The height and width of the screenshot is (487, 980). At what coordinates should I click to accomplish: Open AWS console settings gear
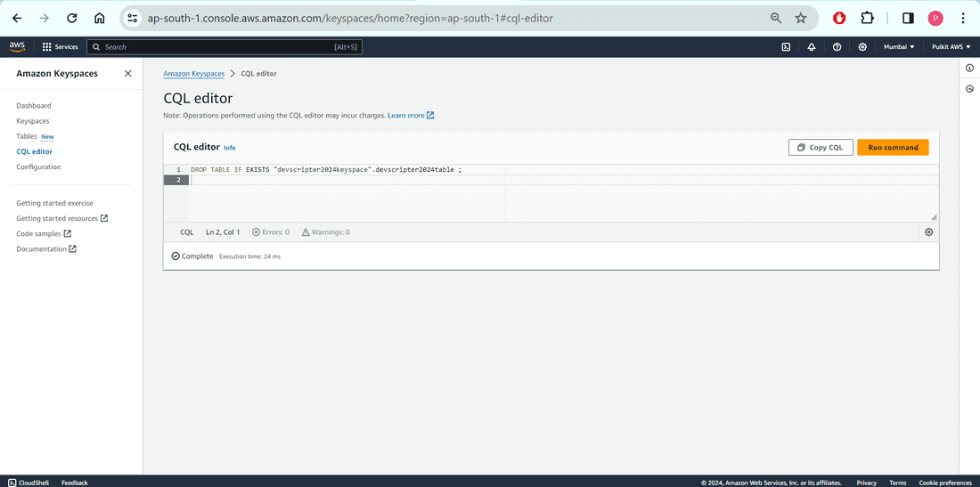pos(862,47)
